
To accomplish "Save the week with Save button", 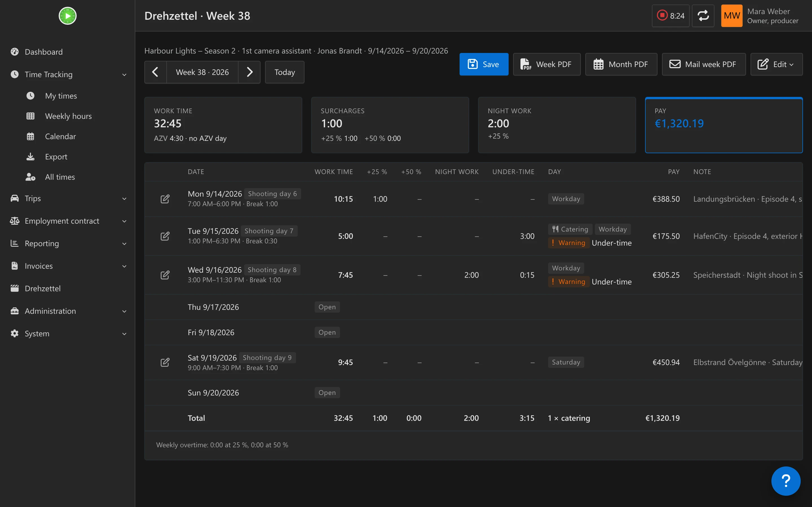I will tap(484, 64).
